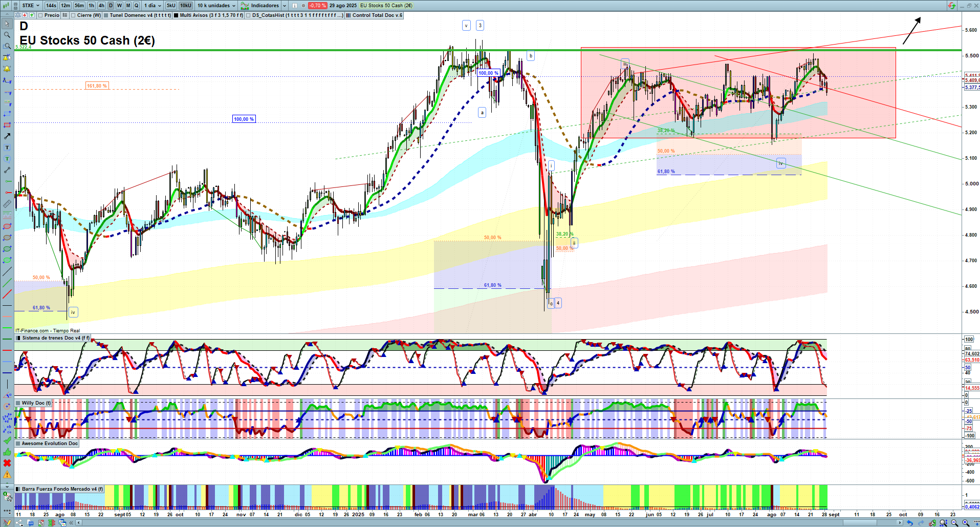The image size is (980, 527).
Task: Toggle Awesome Evolution Doc panel box
Action: 18,444
